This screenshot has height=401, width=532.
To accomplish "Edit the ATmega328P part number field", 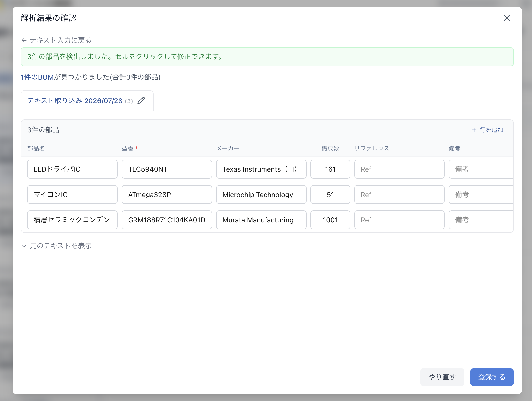I will point(167,195).
